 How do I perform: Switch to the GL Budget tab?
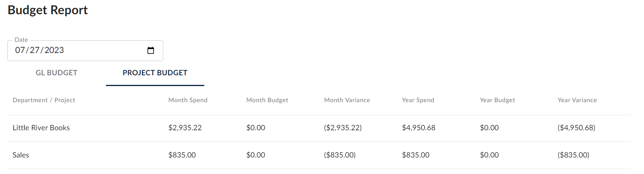tap(56, 73)
